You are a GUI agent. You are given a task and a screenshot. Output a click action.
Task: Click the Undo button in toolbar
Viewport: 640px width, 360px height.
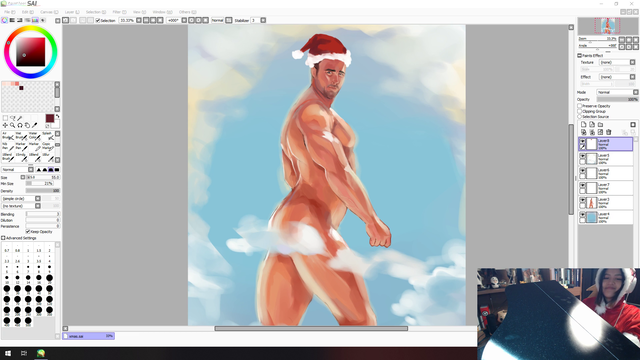[66, 20]
